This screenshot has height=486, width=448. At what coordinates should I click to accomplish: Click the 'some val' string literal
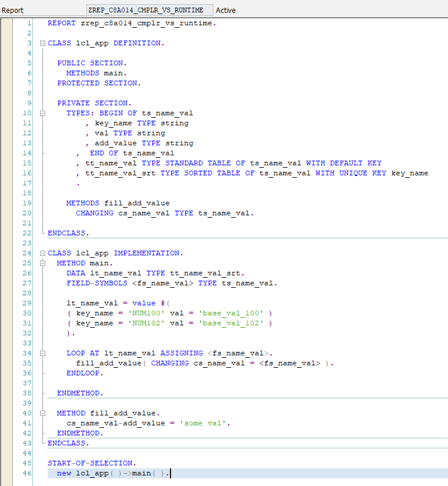[203, 424]
